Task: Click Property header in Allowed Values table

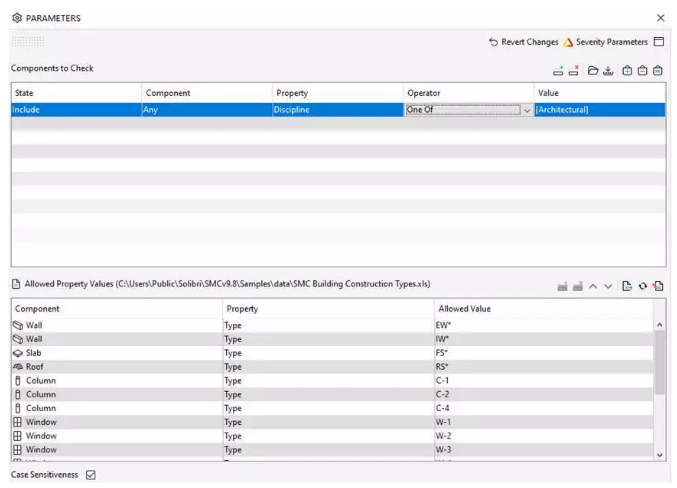Action: (x=329, y=309)
